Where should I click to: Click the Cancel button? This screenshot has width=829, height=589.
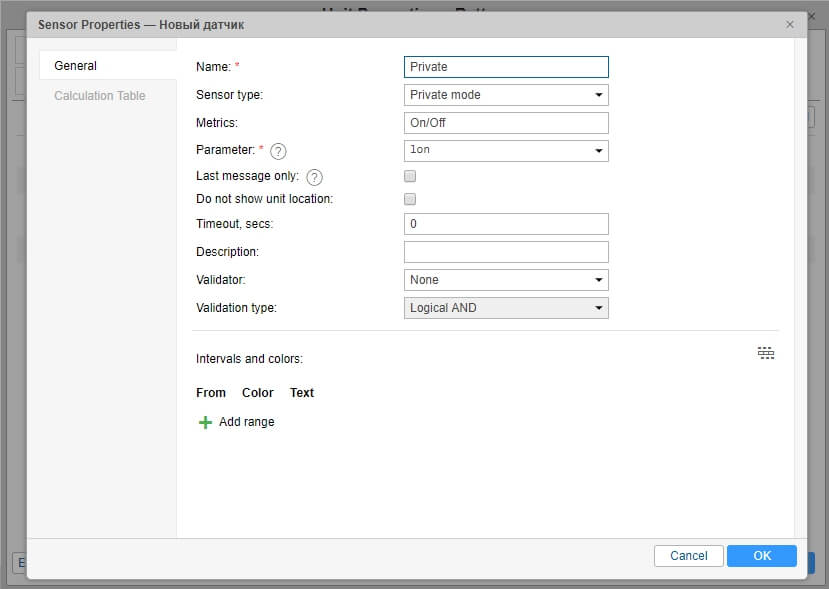688,556
